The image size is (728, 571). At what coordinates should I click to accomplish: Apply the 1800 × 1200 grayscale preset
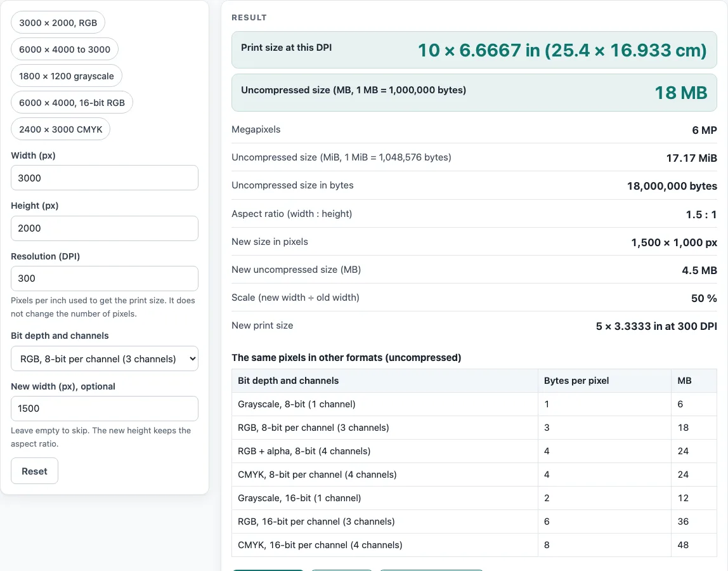[x=67, y=76]
